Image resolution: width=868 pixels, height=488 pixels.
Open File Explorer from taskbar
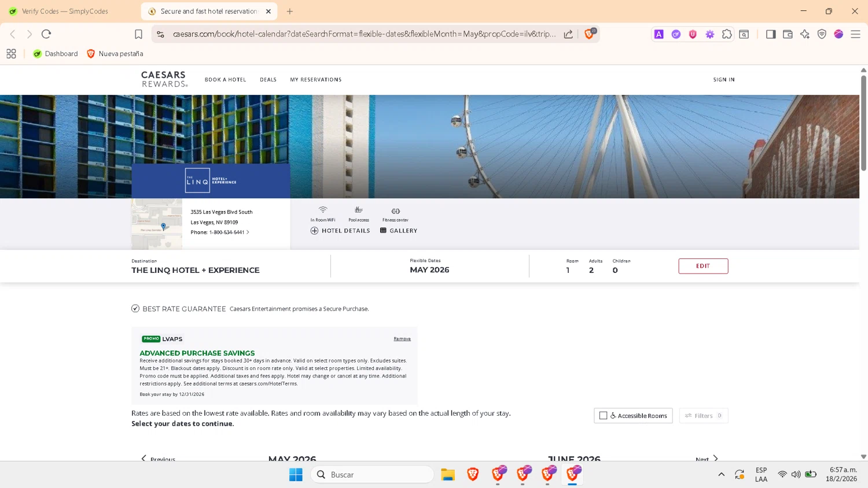[448, 475]
